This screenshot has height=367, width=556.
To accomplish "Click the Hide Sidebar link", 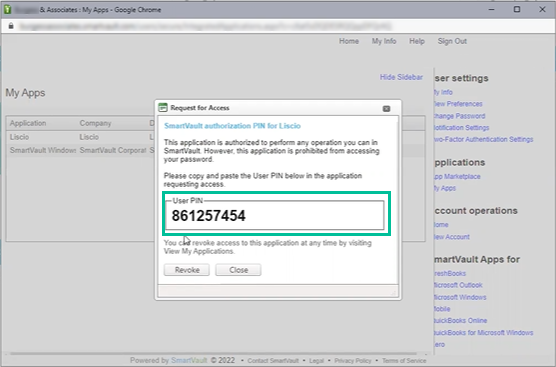I will coord(401,77).
